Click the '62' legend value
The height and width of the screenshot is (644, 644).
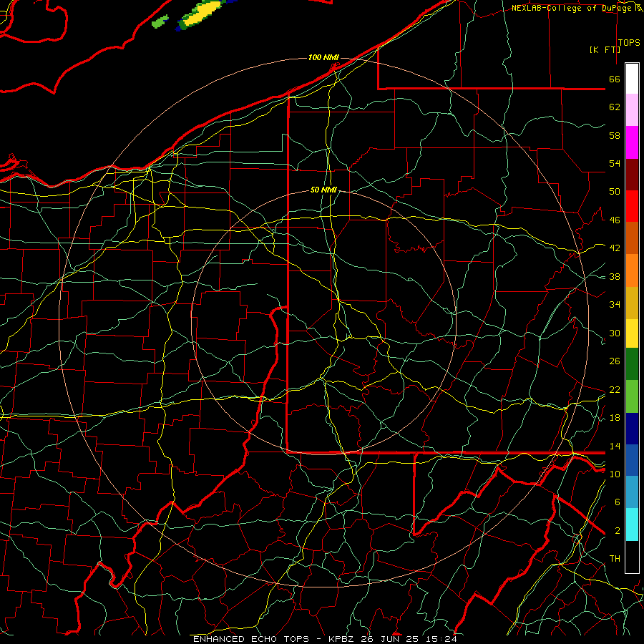point(615,107)
